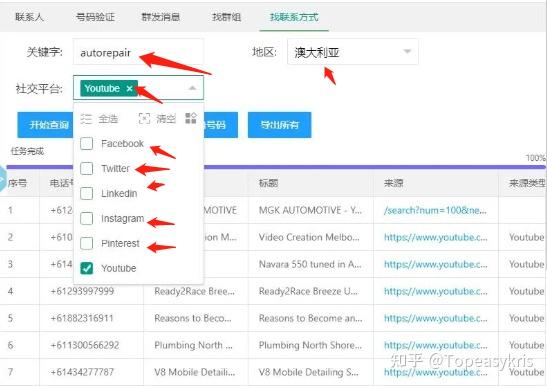The height and width of the screenshot is (386, 547).
Task: Open the youtube link in Video Creation row
Action: tap(436, 237)
